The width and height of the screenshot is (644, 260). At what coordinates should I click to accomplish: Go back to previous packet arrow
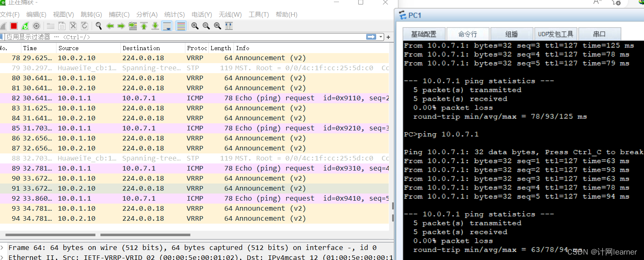coord(110,26)
